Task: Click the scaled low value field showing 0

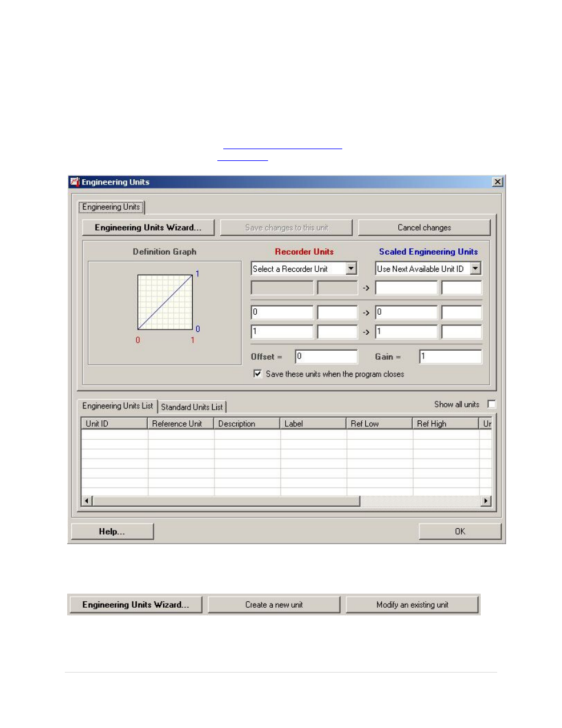Action: [x=406, y=312]
